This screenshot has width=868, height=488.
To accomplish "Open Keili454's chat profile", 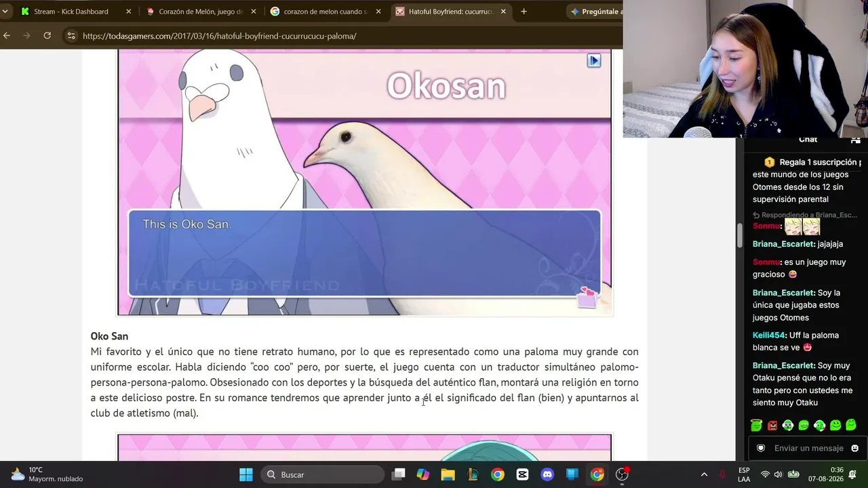I will pos(768,335).
